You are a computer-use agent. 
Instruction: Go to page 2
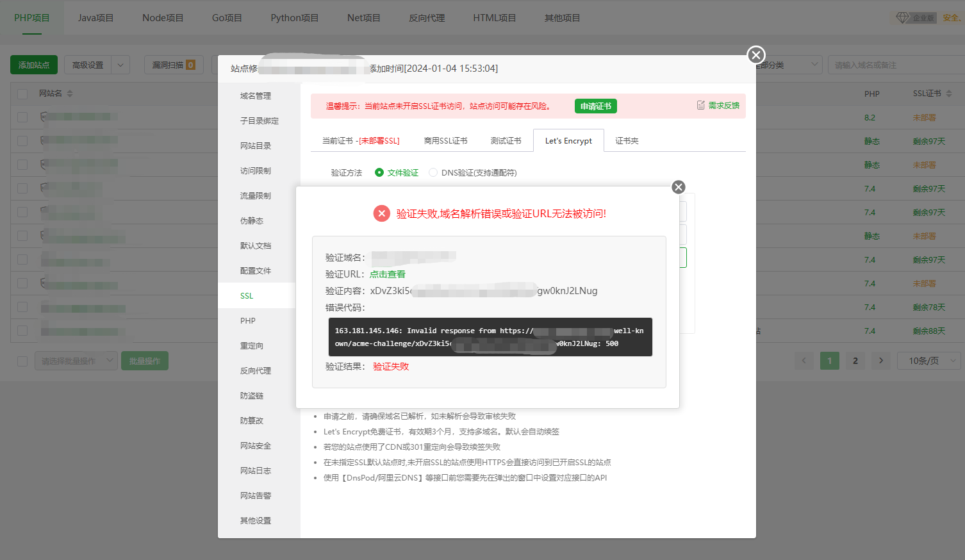click(855, 361)
